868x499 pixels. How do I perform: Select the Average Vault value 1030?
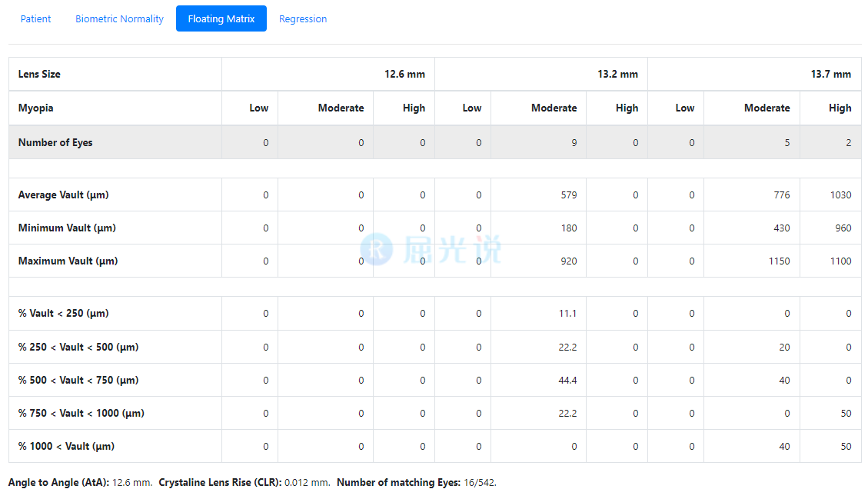[840, 195]
